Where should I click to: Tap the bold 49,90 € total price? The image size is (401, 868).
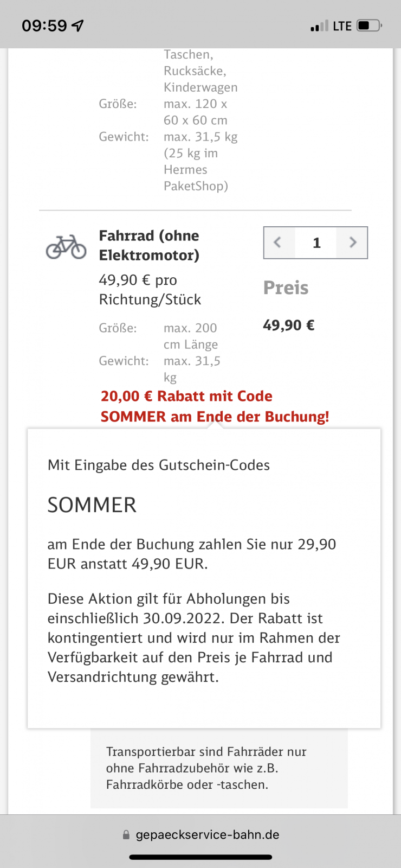click(x=289, y=325)
